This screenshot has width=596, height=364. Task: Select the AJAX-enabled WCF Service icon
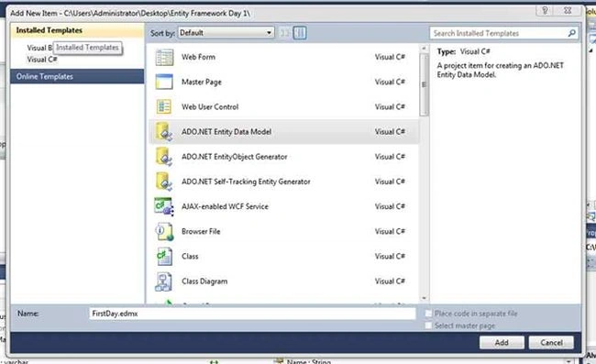pyautogui.click(x=164, y=206)
